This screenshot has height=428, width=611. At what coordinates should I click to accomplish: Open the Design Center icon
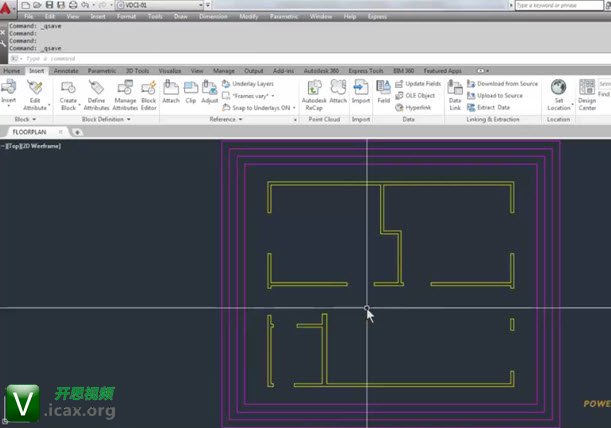(587, 91)
